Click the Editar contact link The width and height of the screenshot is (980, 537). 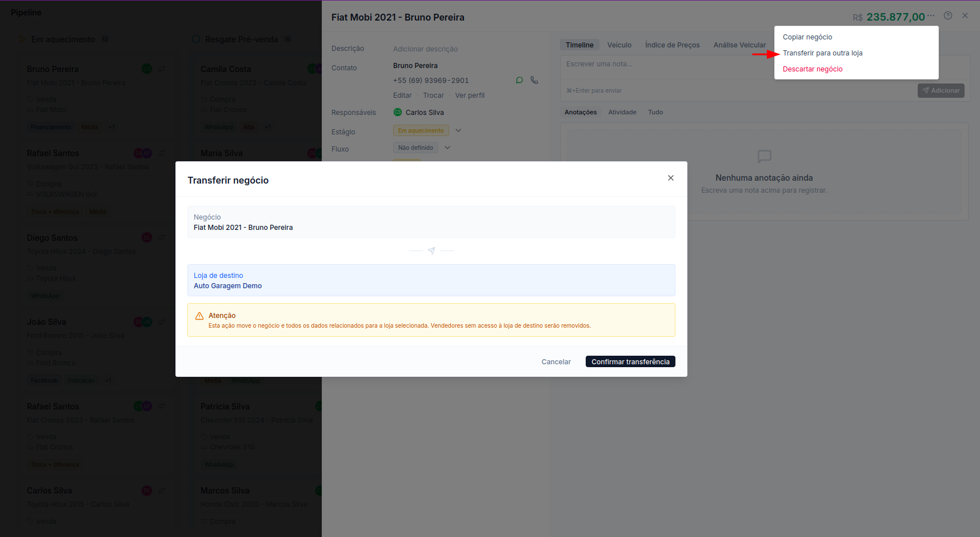402,96
